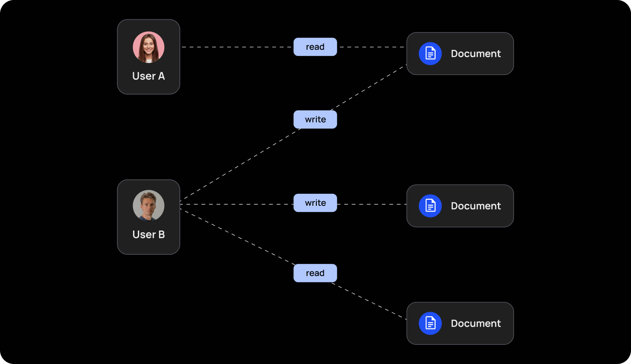Screen dimensions: 631x364
Task: Click the bottom Document text label
Action: point(476,323)
